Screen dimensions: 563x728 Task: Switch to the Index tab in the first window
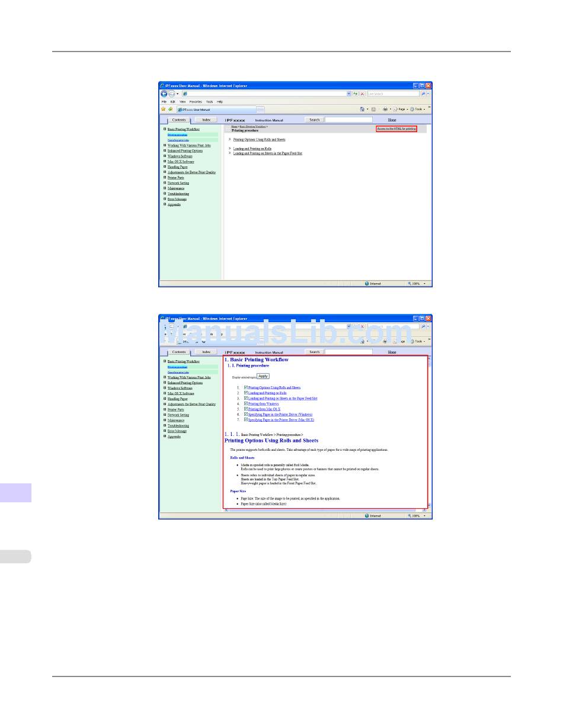point(206,120)
